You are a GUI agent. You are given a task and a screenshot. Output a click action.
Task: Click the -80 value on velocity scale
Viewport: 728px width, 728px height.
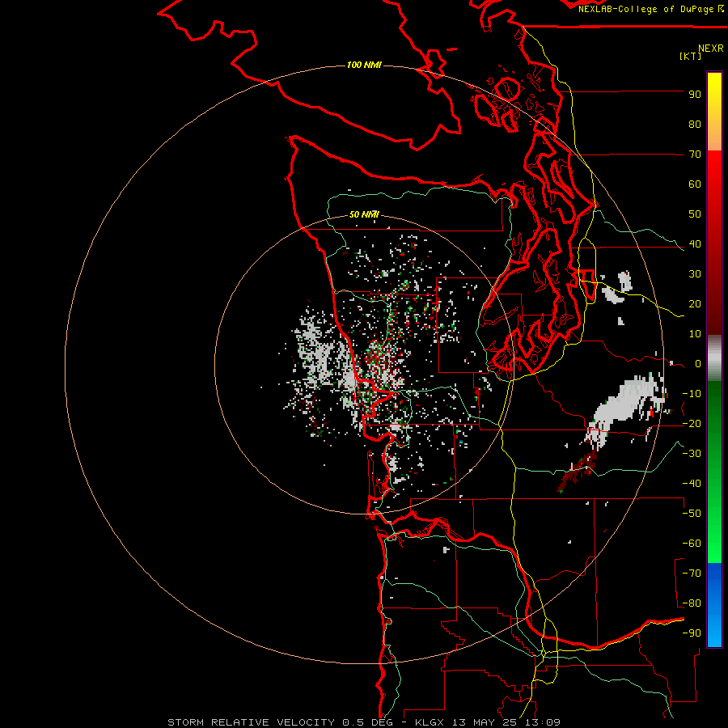(x=692, y=603)
